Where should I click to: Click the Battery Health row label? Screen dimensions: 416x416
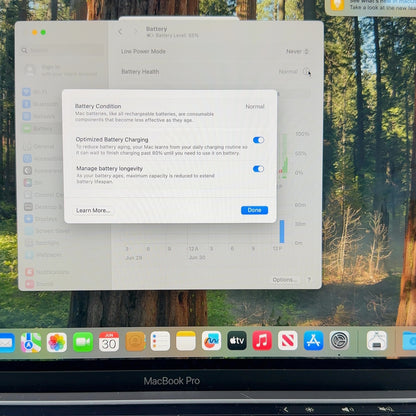[140, 71]
